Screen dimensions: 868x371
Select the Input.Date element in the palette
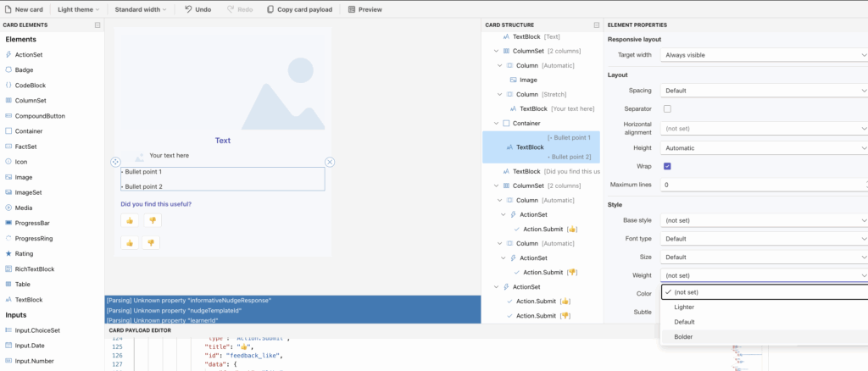[x=25, y=346]
